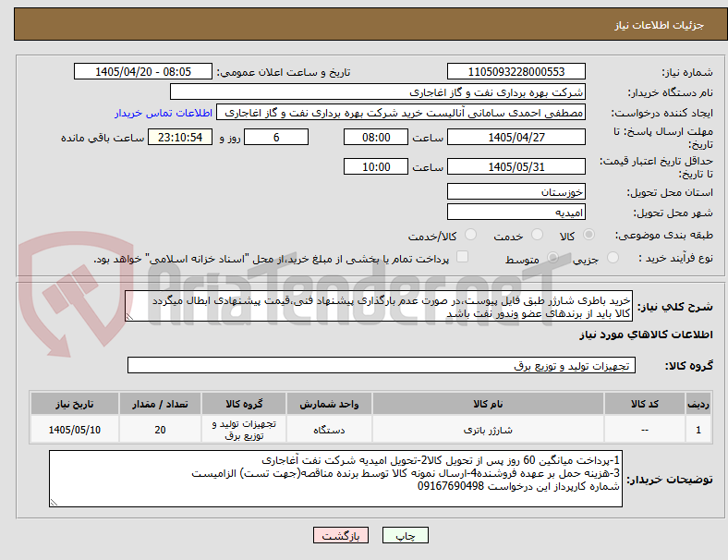This screenshot has height=560, width=728.
Task: Click the جزئیات اطلاعات نیاز header title
Action: point(660,25)
